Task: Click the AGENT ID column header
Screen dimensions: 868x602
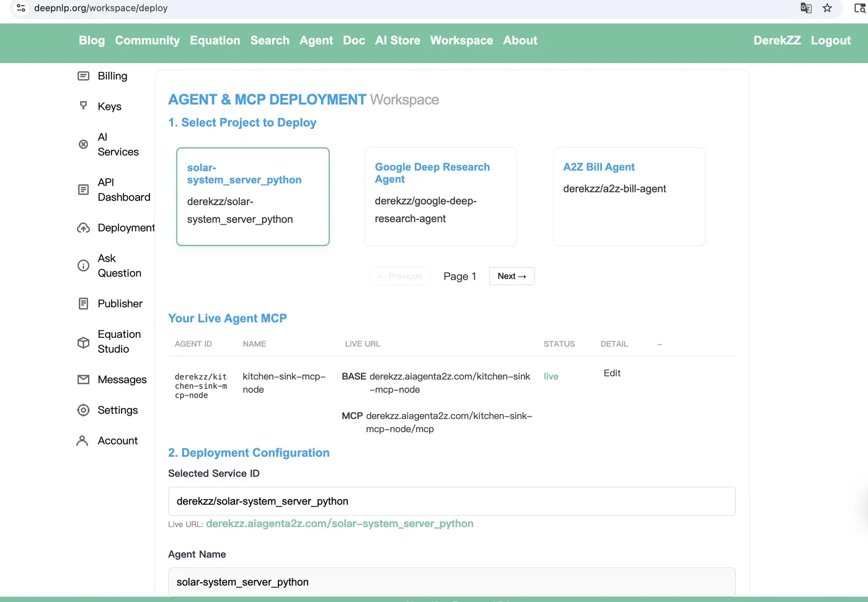Action: point(193,343)
